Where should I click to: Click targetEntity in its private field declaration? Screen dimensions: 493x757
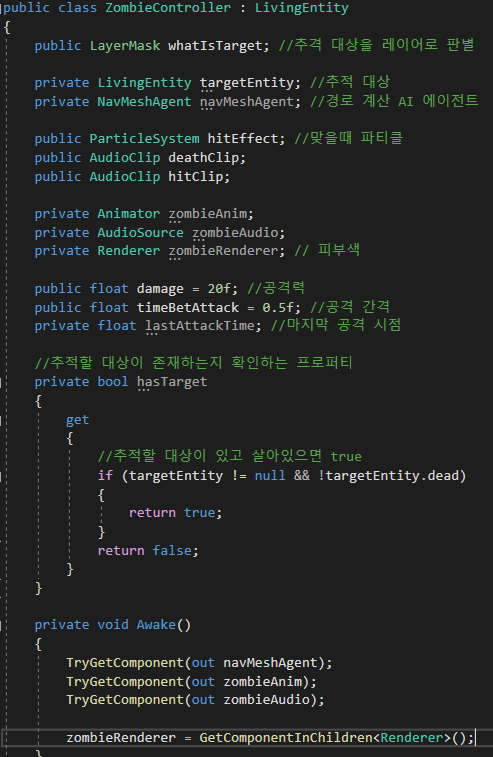(247, 83)
